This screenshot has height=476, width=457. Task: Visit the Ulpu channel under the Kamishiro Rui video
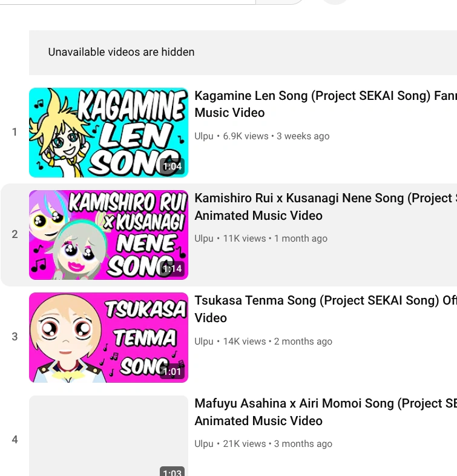(204, 239)
